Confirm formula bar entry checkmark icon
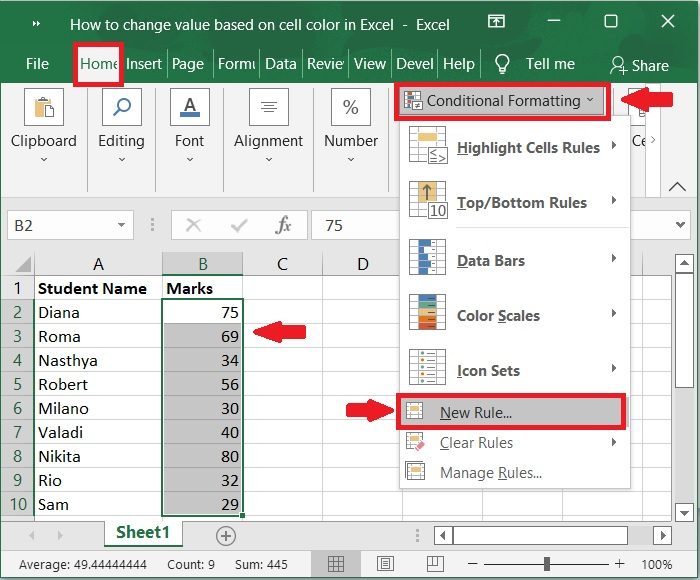This screenshot has width=700, height=580. coord(239,225)
